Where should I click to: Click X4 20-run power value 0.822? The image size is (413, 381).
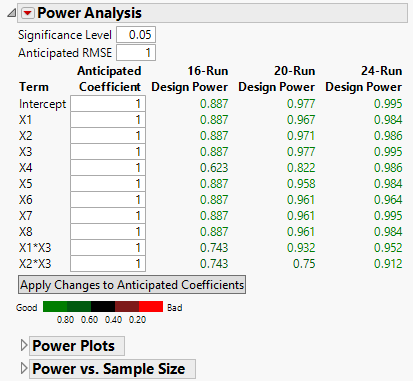301,168
